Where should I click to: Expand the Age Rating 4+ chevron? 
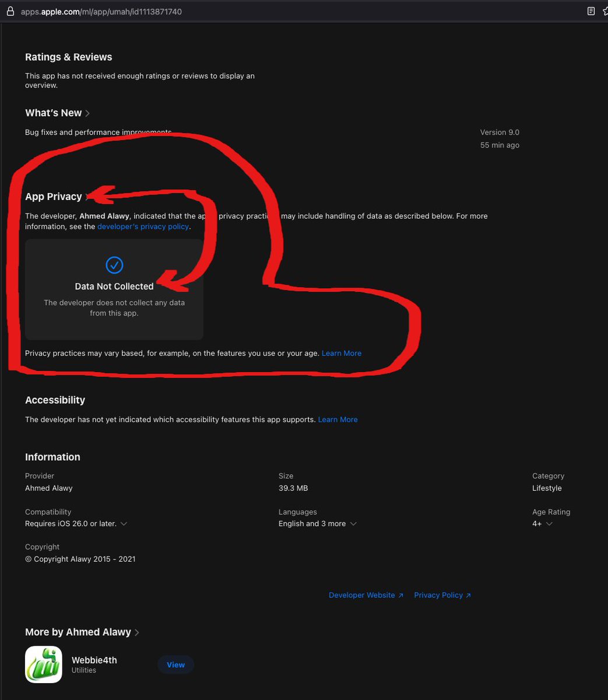549,524
